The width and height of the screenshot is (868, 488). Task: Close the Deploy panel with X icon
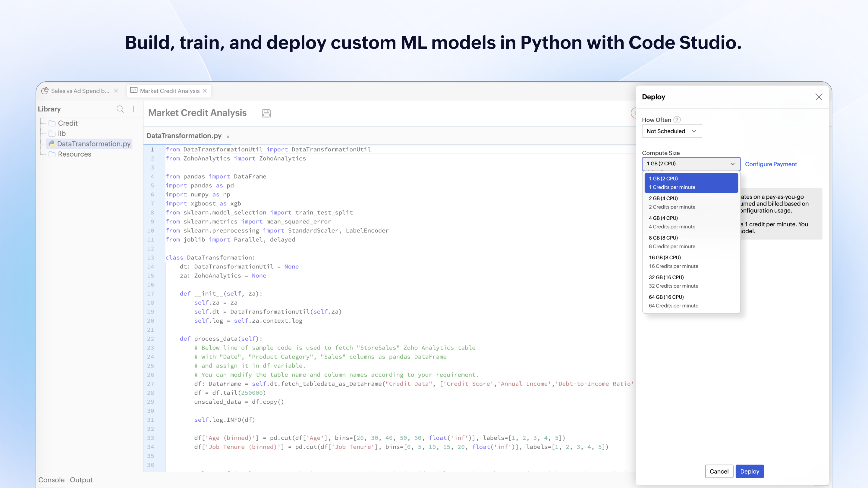819,97
